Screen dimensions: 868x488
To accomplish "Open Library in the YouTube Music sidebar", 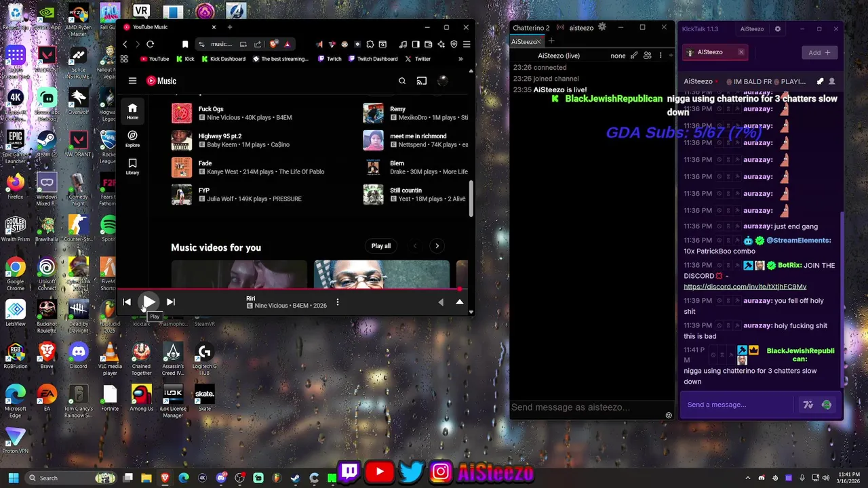I will pyautogui.click(x=132, y=167).
